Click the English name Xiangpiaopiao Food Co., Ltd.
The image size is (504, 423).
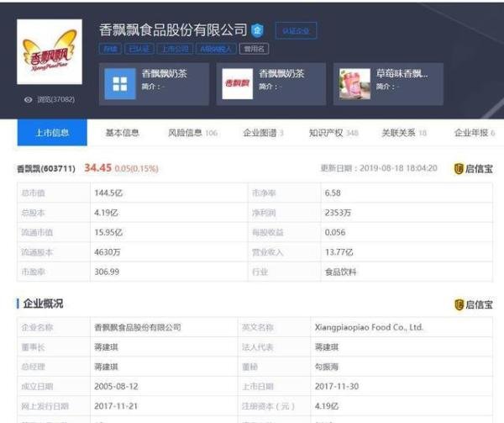click(369, 327)
